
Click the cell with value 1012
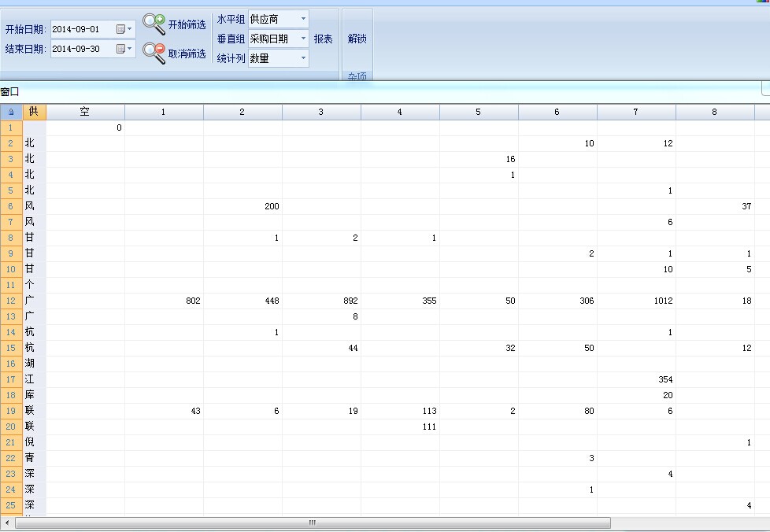click(636, 301)
